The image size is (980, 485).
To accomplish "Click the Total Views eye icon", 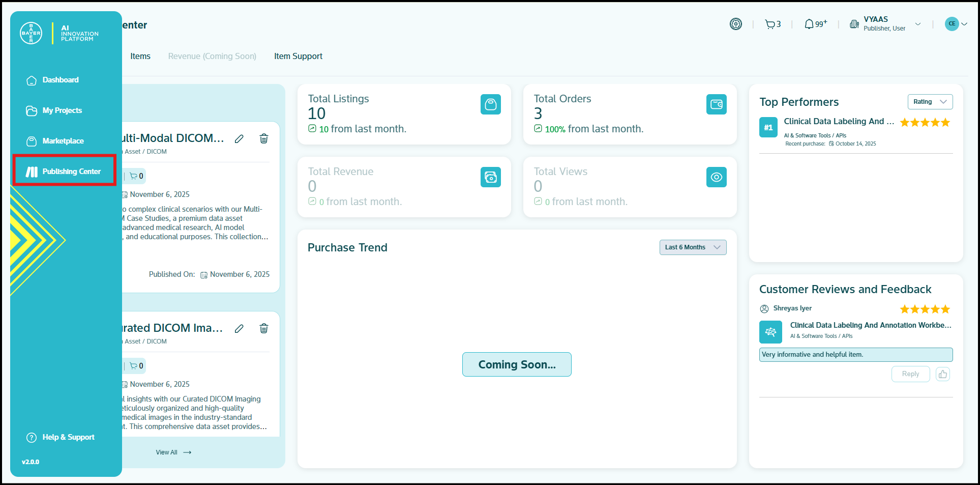I will pos(716,178).
